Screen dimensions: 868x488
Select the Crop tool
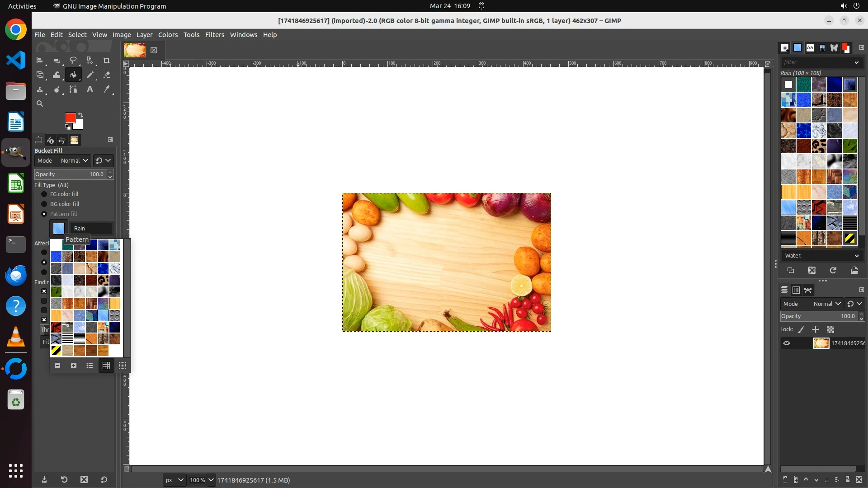point(107,60)
